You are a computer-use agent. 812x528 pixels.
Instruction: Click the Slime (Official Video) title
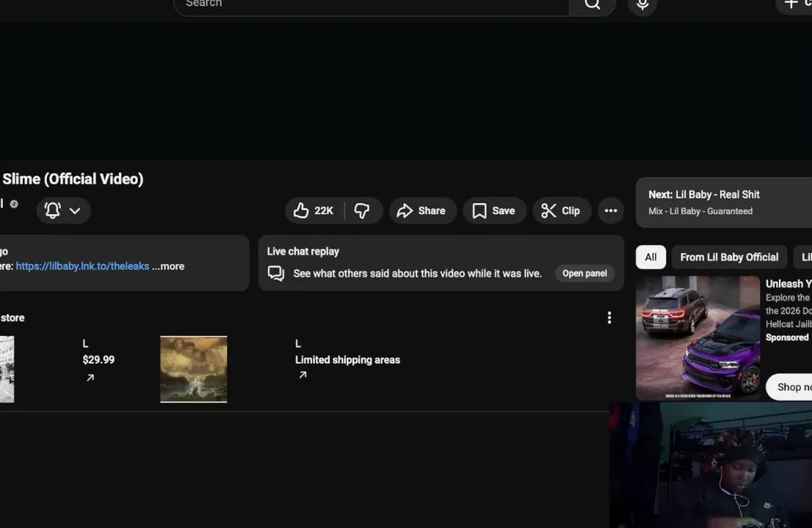72,179
